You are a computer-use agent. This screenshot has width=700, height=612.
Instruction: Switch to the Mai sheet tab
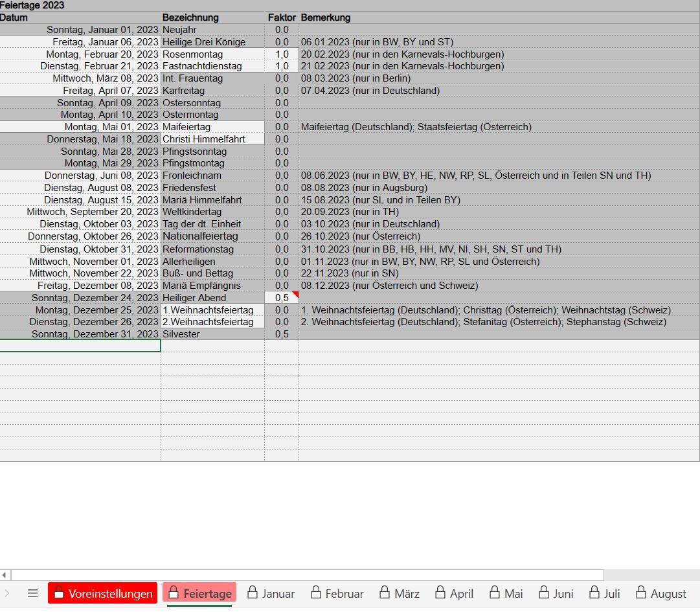(x=506, y=593)
